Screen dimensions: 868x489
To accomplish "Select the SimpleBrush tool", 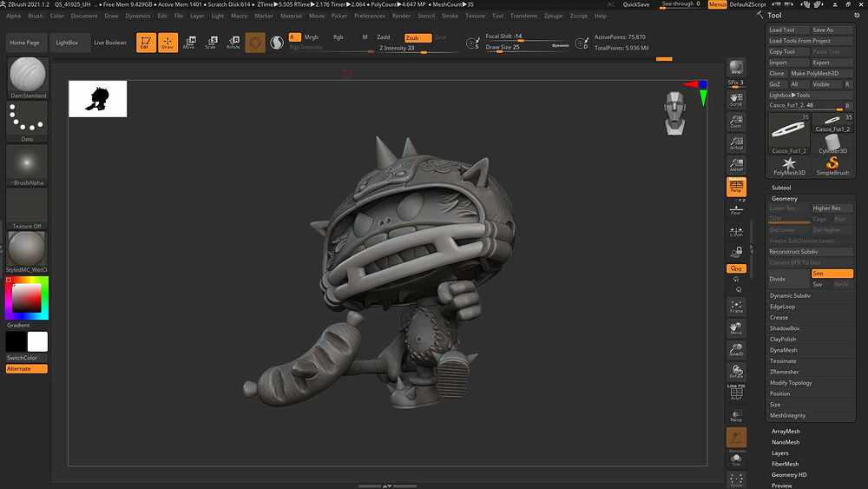I will (x=832, y=166).
